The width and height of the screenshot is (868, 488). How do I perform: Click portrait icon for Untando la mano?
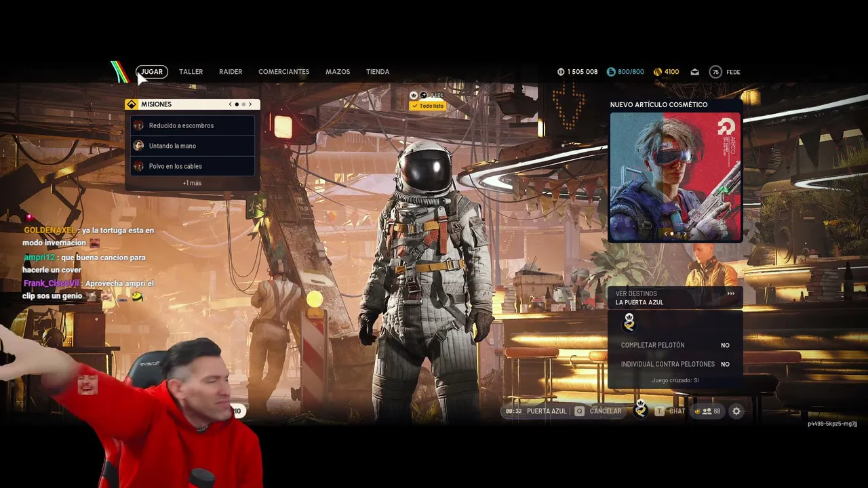138,146
